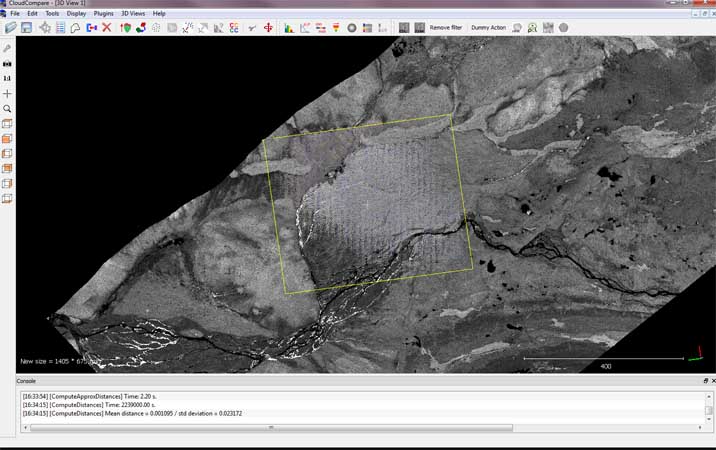Open the Plugins menu

tap(103, 13)
